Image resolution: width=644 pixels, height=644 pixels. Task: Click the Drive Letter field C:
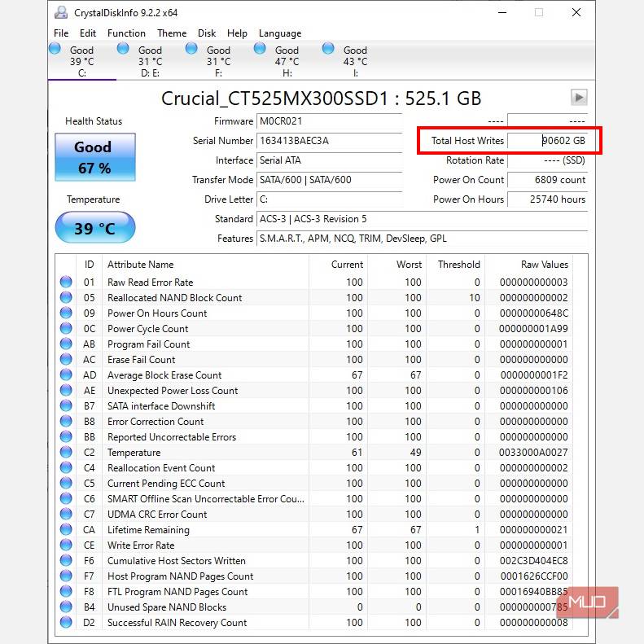click(329, 199)
